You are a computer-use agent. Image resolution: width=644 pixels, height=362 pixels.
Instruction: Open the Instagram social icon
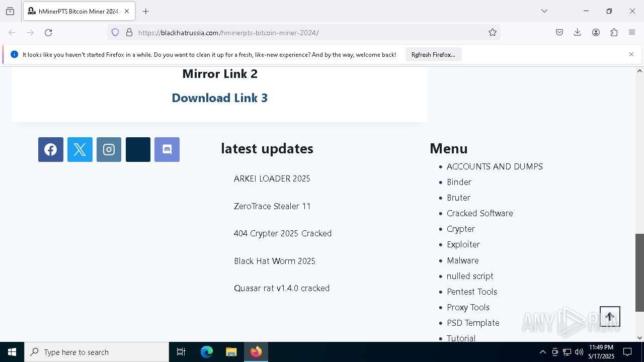[109, 149]
